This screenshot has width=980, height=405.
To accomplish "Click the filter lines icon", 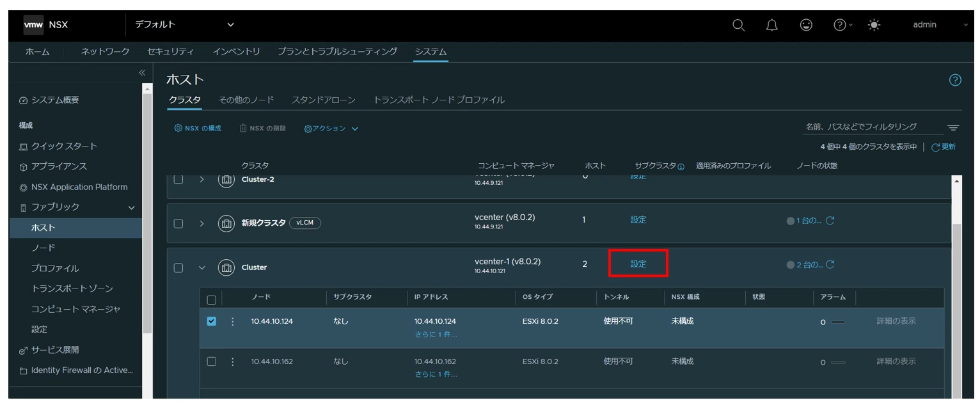I will coord(952,128).
